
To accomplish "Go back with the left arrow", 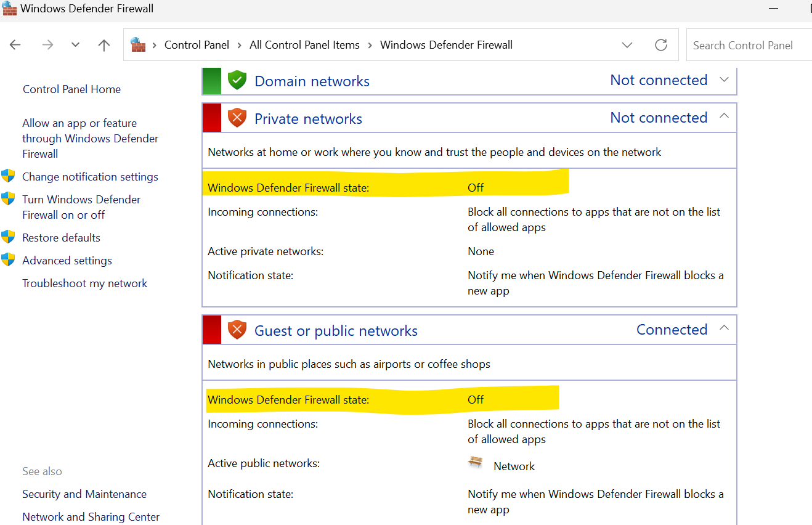I will pos(15,45).
